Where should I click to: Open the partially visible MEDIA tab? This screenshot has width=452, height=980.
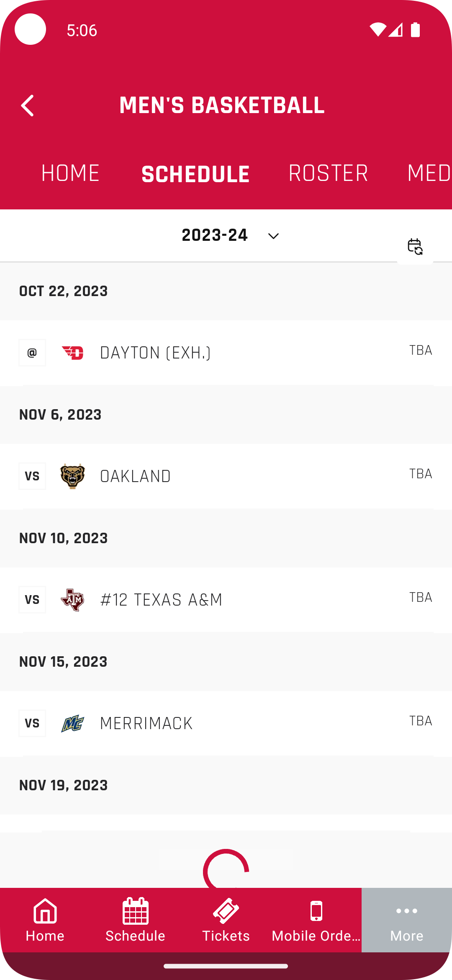tap(429, 173)
